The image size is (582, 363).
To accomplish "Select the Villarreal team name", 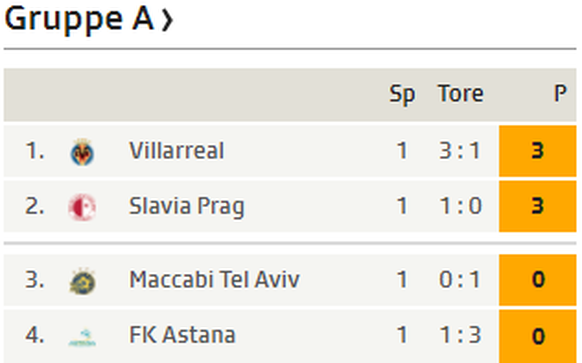I will click(x=176, y=151).
